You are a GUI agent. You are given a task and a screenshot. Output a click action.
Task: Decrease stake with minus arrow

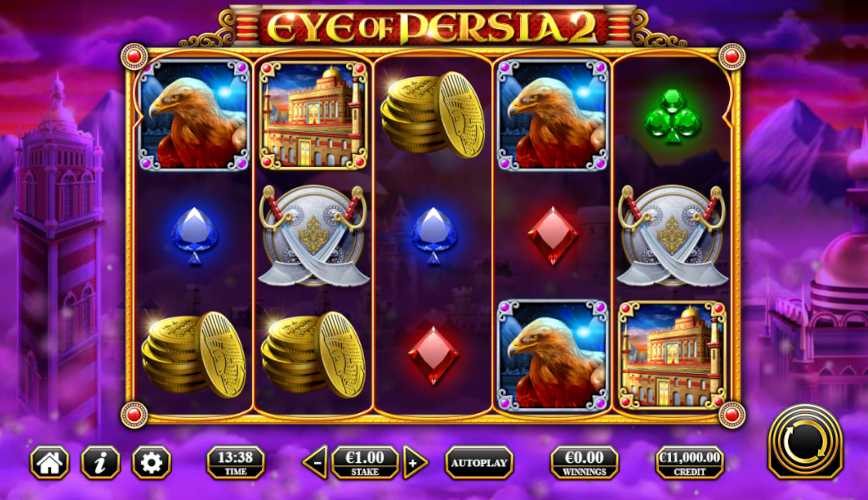[316, 462]
